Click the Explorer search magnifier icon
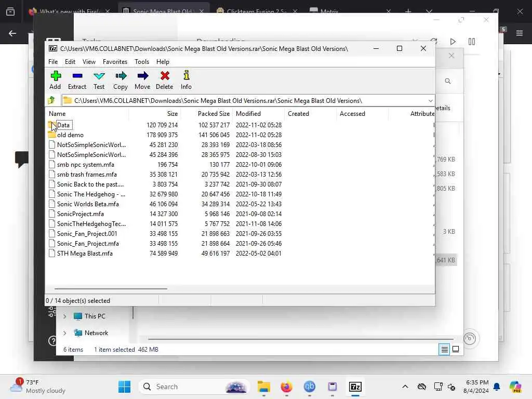The width and height of the screenshot is (532, 399). click(x=448, y=81)
